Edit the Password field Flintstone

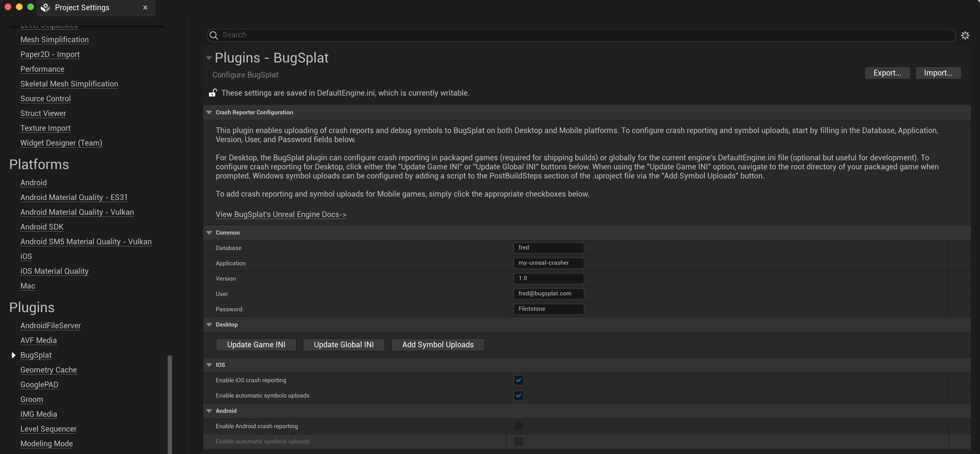pos(549,309)
